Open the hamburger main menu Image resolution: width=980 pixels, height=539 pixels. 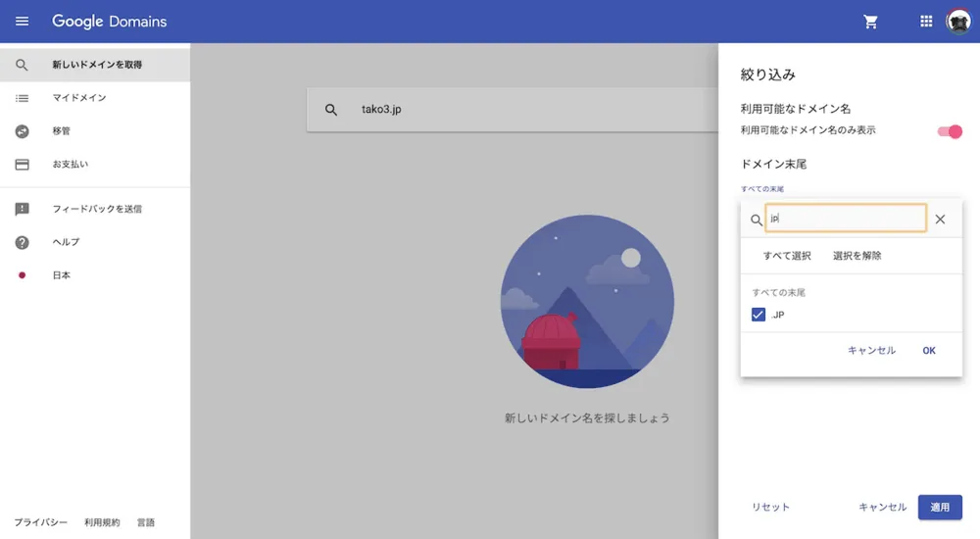click(x=22, y=22)
